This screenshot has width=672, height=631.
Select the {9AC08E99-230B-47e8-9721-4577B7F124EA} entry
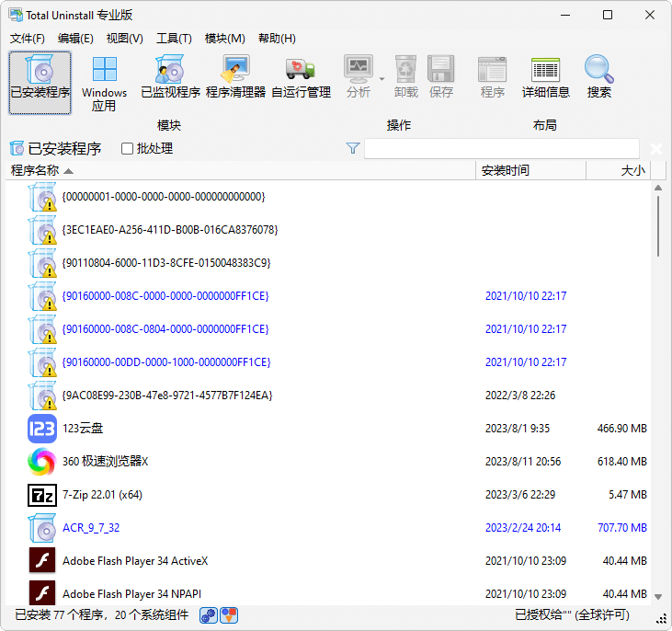click(328, 396)
